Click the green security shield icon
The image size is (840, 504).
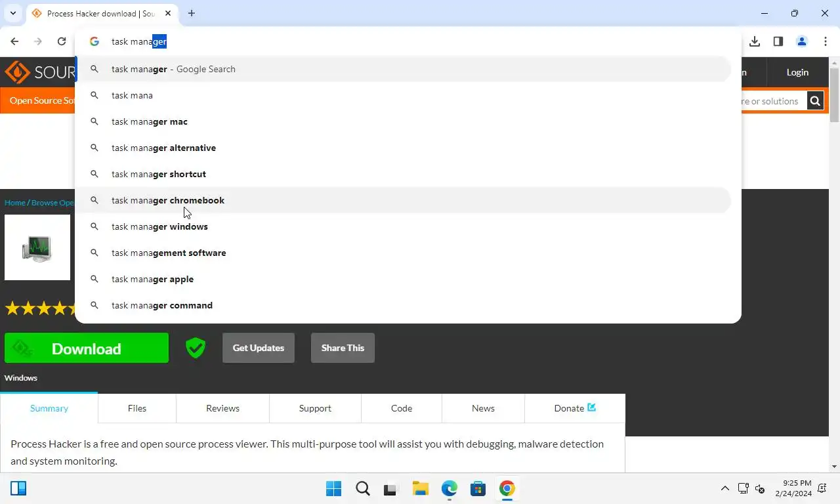click(196, 348)
